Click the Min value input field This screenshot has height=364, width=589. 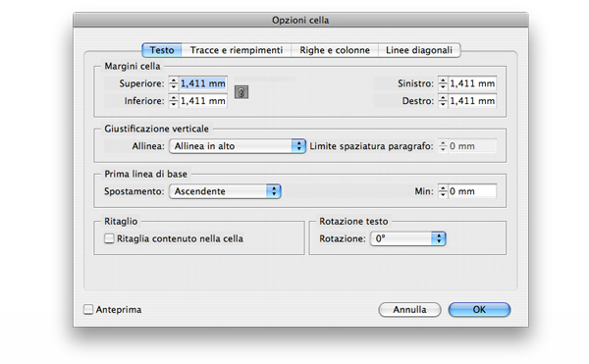click(x=472, y=191)
